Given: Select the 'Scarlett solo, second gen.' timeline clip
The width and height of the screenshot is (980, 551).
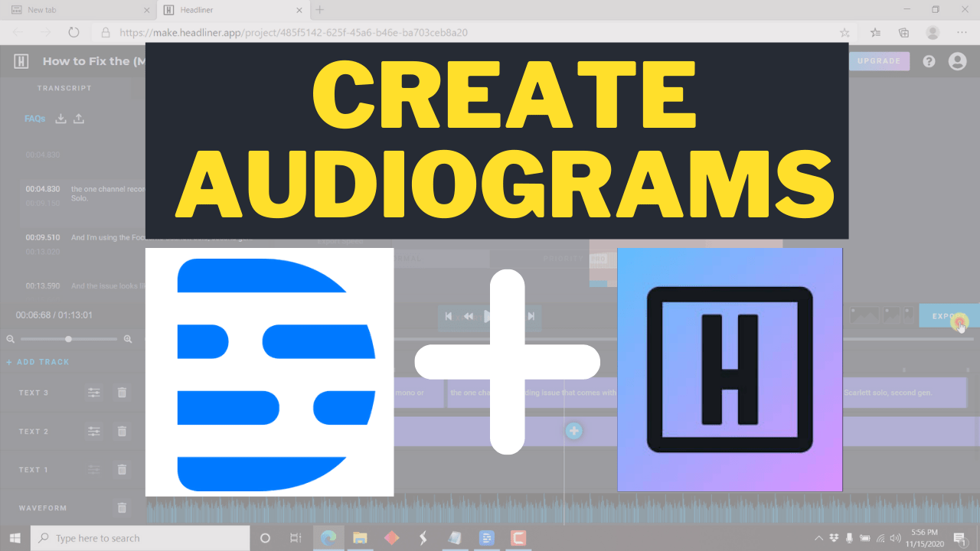Looking at the screenshot, I should [903, 393].
